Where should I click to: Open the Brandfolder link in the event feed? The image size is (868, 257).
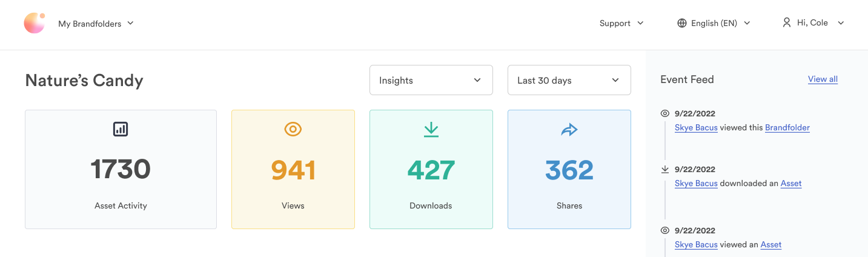(787, 128)
